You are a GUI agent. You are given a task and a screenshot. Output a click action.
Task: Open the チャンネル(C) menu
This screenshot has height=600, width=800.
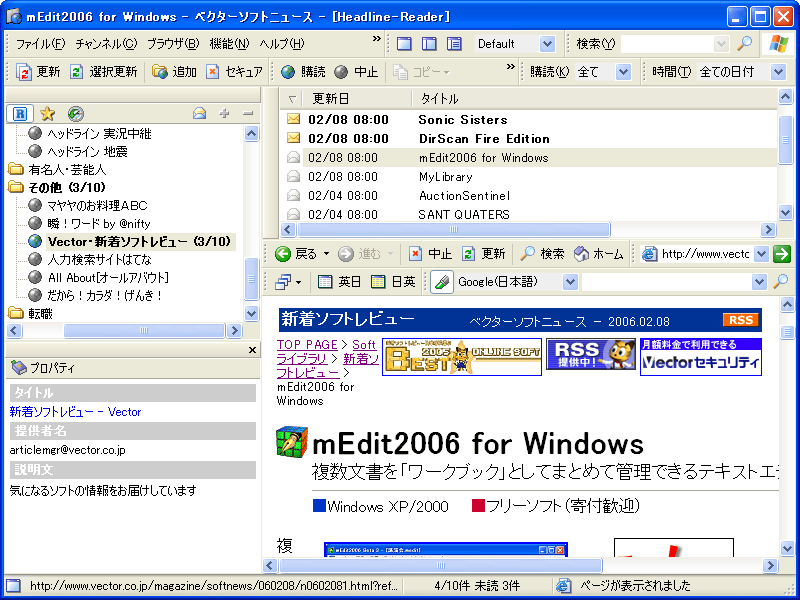click(106, 44)
